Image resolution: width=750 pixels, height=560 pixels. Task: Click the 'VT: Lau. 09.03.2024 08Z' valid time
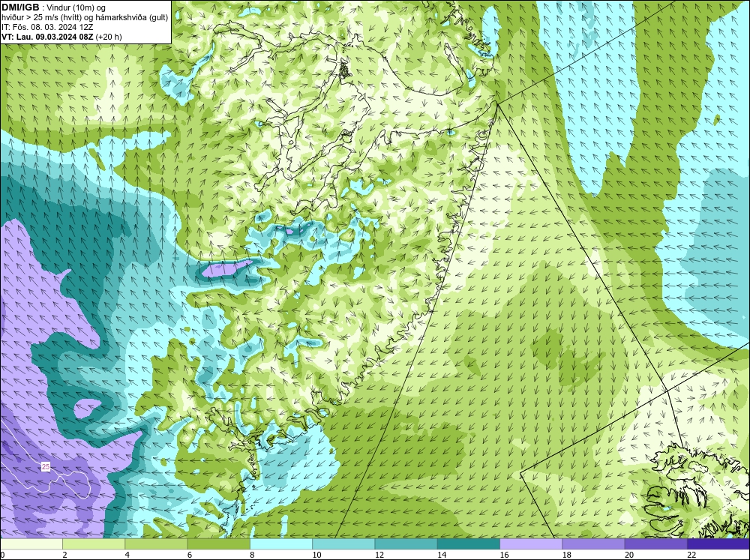(x=48, y=36)
